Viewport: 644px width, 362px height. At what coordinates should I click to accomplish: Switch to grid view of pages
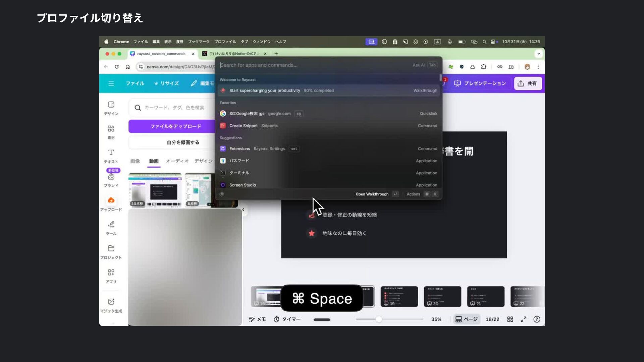point(510,319)
